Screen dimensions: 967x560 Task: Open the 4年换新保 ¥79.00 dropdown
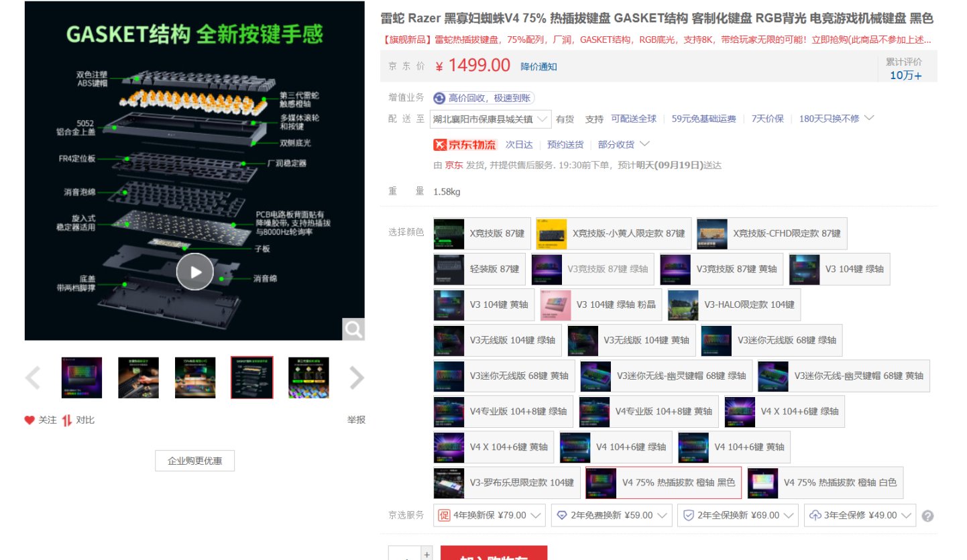488,516
